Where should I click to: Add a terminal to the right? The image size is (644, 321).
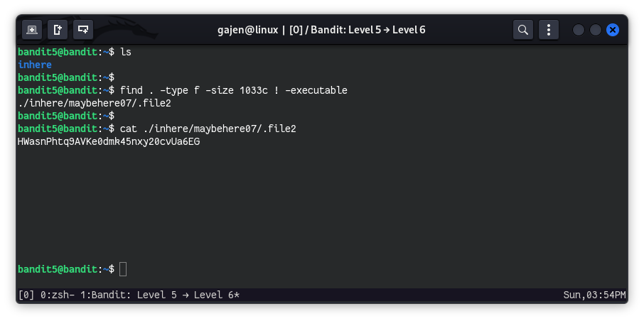58,30
